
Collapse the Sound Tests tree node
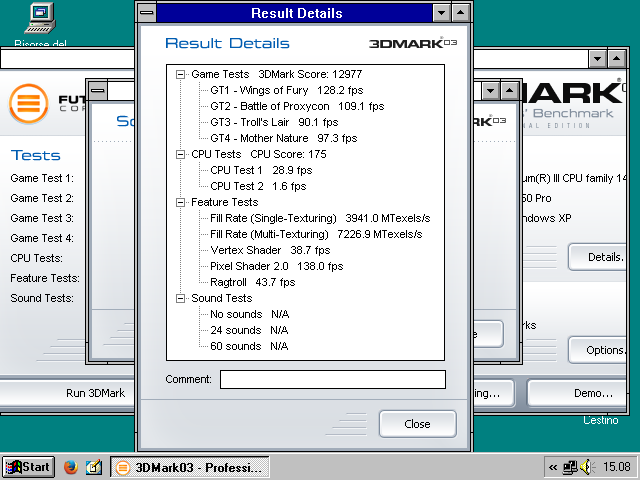point(180,298)
